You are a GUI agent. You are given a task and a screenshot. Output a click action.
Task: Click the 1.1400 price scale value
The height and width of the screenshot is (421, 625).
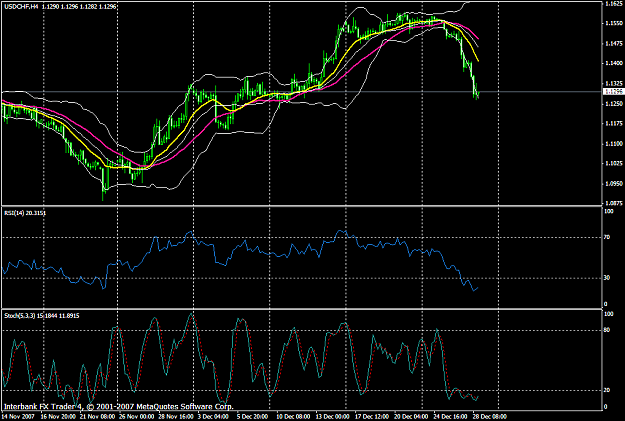(614, 64)
